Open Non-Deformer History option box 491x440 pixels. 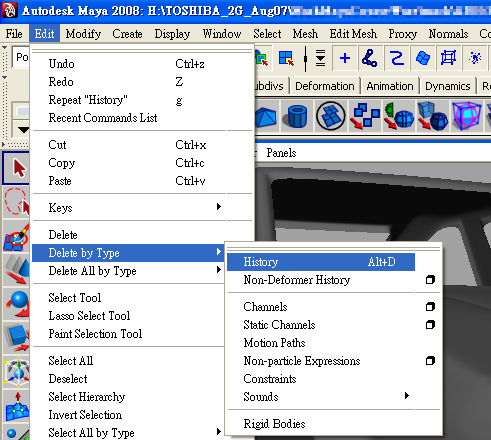tap(430, 280)
